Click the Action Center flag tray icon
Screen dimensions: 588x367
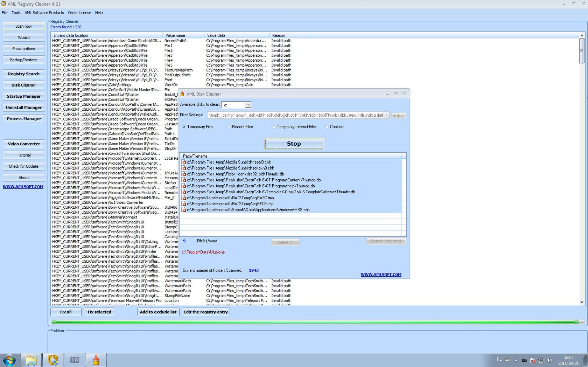click(x=532, y=360)
